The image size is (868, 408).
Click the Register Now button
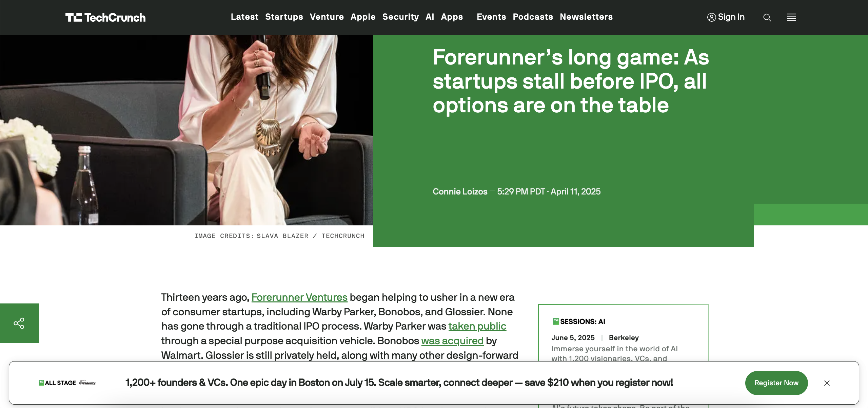(x=776, y=383)
